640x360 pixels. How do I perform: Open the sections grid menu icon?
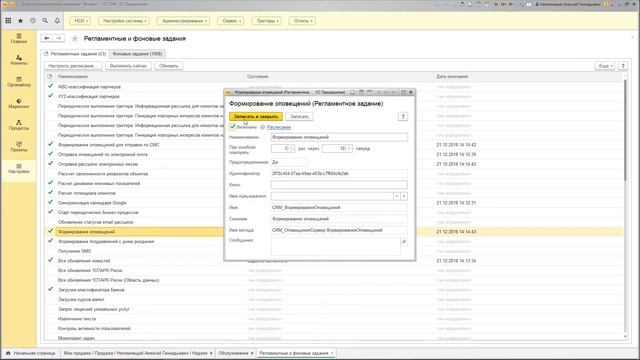tap(8, 20)
